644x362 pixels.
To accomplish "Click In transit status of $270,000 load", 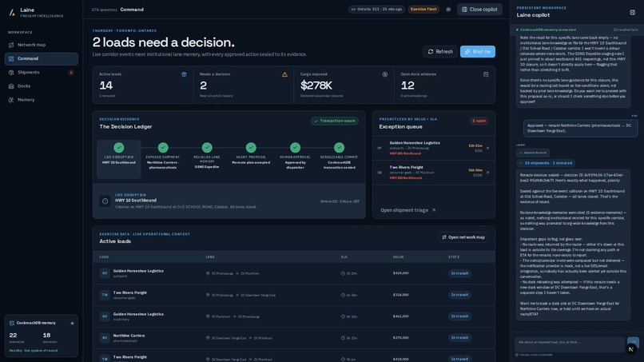I will (459, 338).
